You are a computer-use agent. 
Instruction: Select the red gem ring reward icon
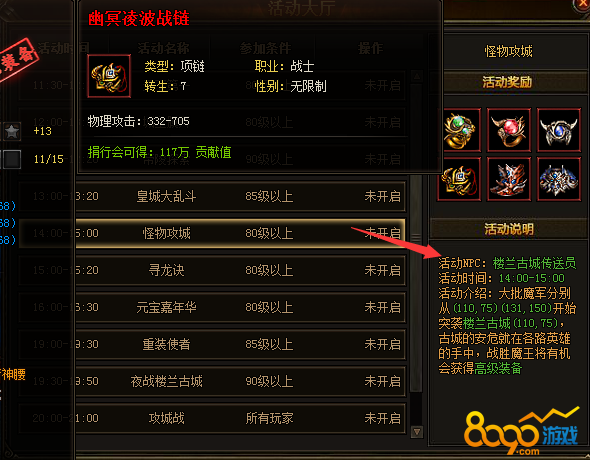click(509, 130)
